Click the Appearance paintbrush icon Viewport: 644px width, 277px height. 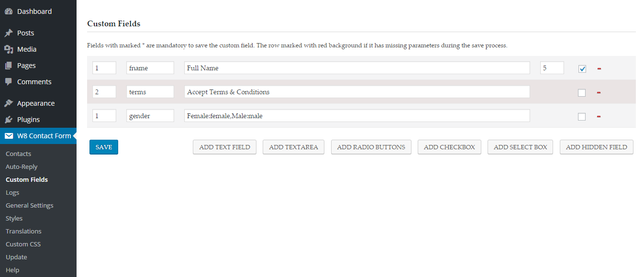point(9,103)
